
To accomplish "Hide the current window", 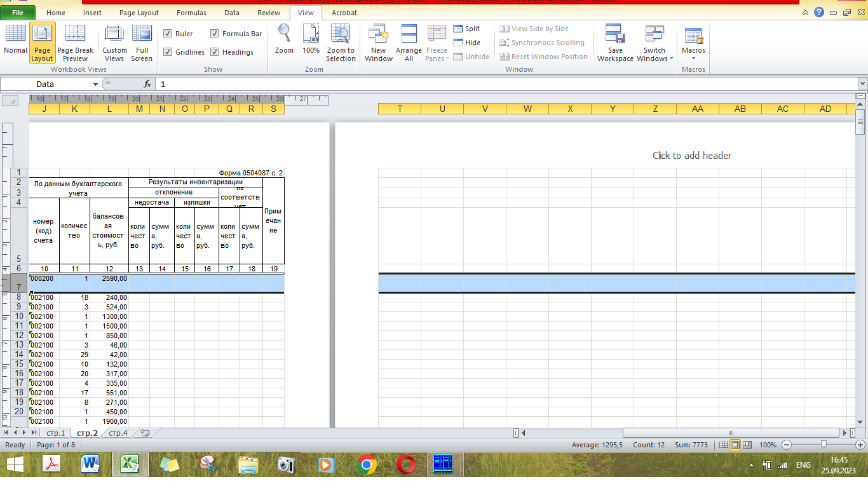I will [467, 43].
